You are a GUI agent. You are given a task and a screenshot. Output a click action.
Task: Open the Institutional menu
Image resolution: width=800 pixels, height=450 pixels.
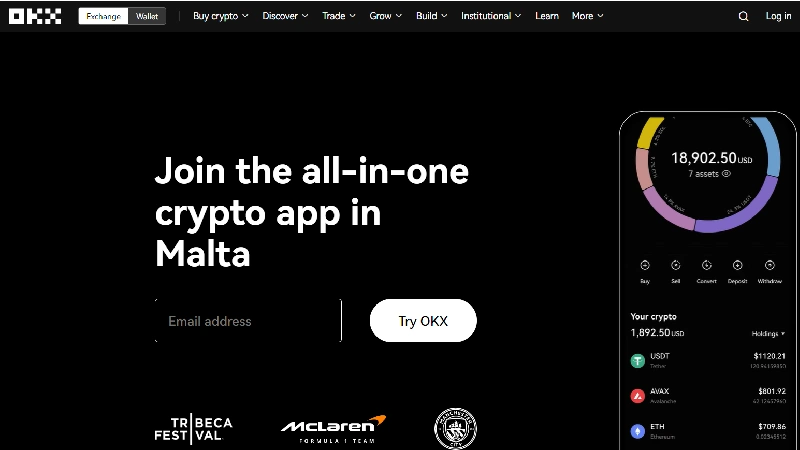pos(491,16)
